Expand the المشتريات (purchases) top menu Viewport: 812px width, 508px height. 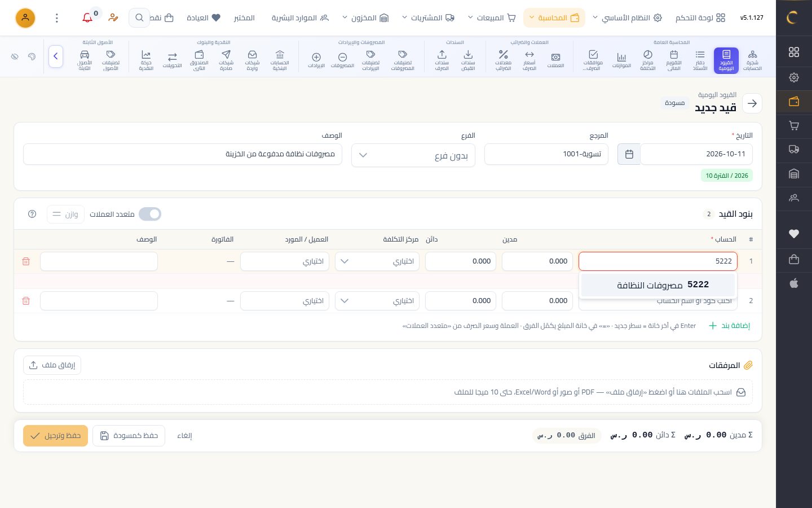click(x=428, y=18)
